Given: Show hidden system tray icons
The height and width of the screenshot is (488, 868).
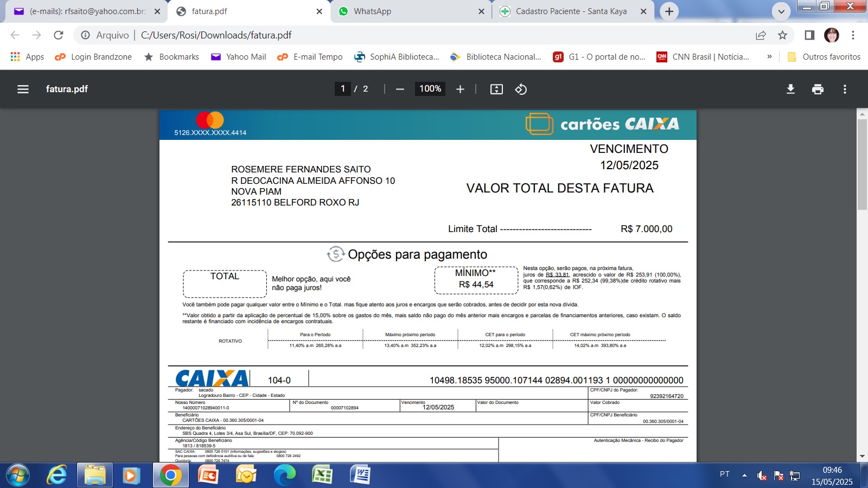Looking at the screenshot, I should point(744,476).
